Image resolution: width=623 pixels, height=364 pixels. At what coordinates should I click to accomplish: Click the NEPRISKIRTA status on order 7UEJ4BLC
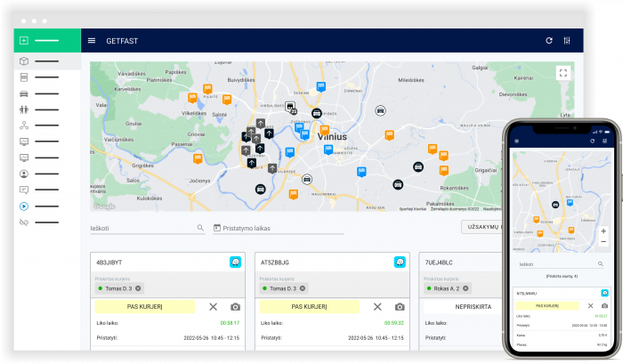point(473,307)
